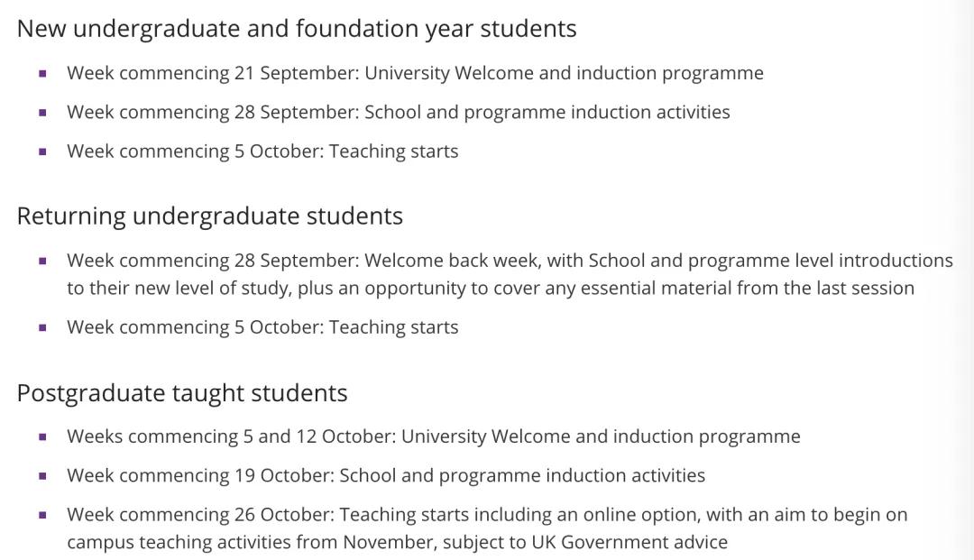Viewport: 974px width, 560px height.
Task: Click bullet before new undergraduates' Teaching starts line
Action: point(42,151)
